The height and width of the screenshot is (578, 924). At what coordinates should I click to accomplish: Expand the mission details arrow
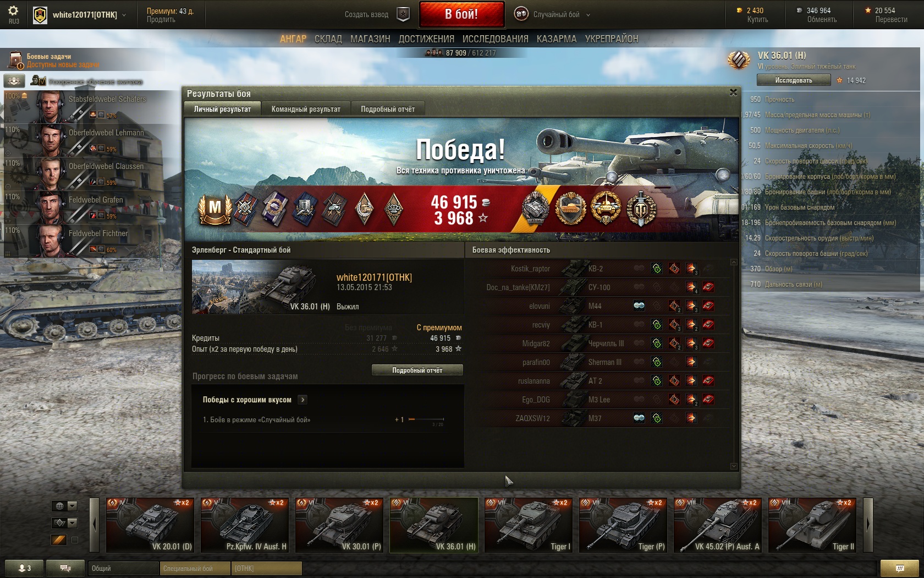302,400
